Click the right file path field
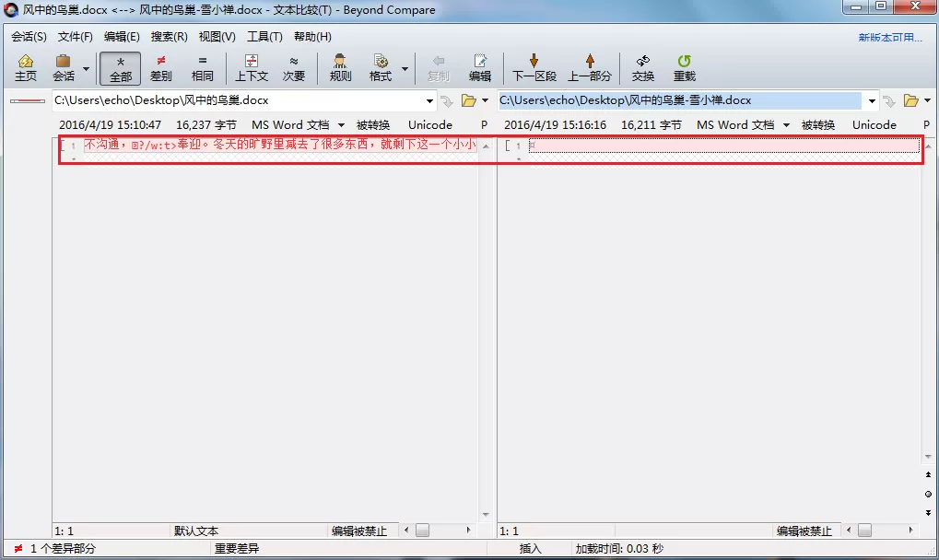The image size is (939, 560). click(680, 100)
